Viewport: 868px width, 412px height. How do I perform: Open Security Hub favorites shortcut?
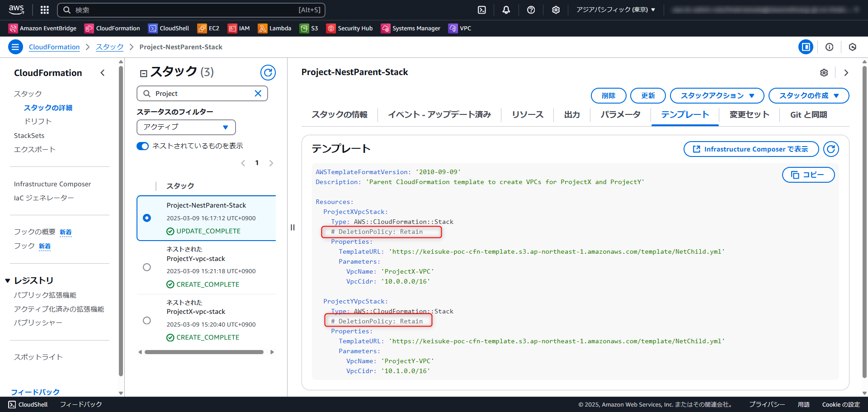[x=349, y=28]
